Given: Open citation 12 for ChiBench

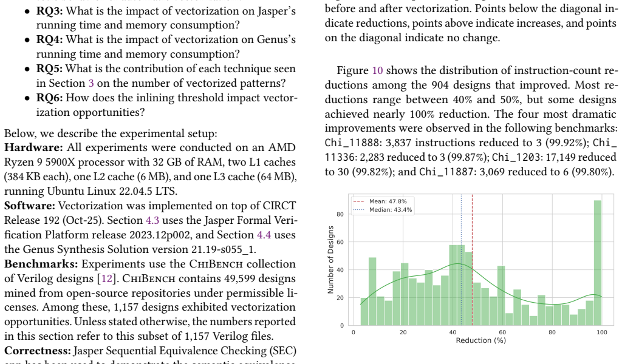Looking at the screenshot, I should tap(107, 278).
